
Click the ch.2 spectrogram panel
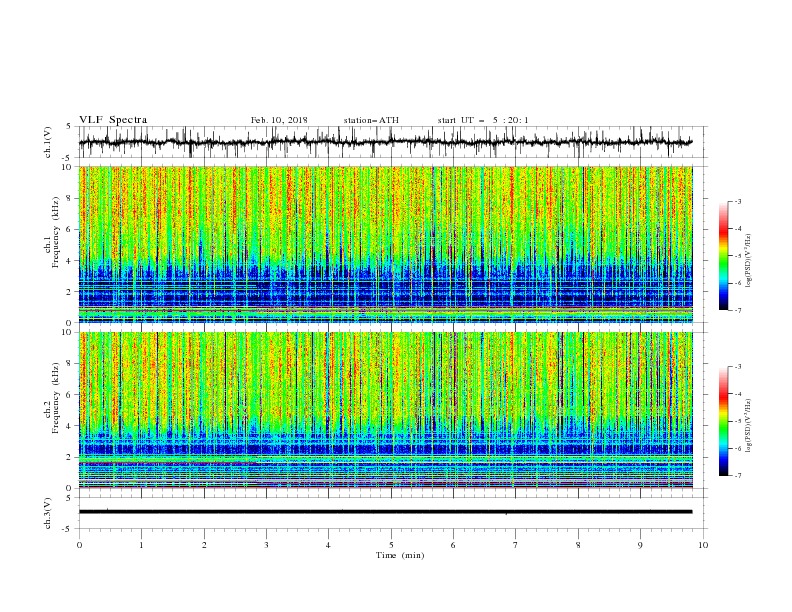coord(386,410)
